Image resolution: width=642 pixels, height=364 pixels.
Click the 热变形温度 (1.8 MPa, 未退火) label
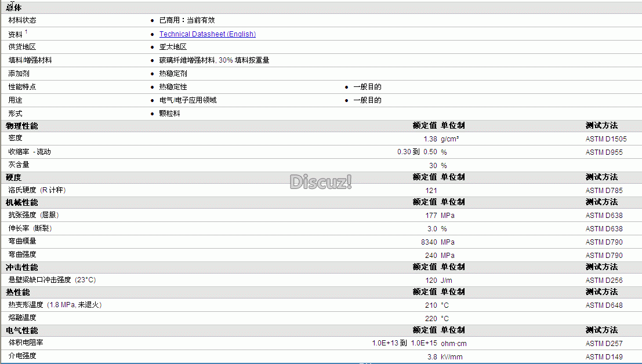coord(55,305)
